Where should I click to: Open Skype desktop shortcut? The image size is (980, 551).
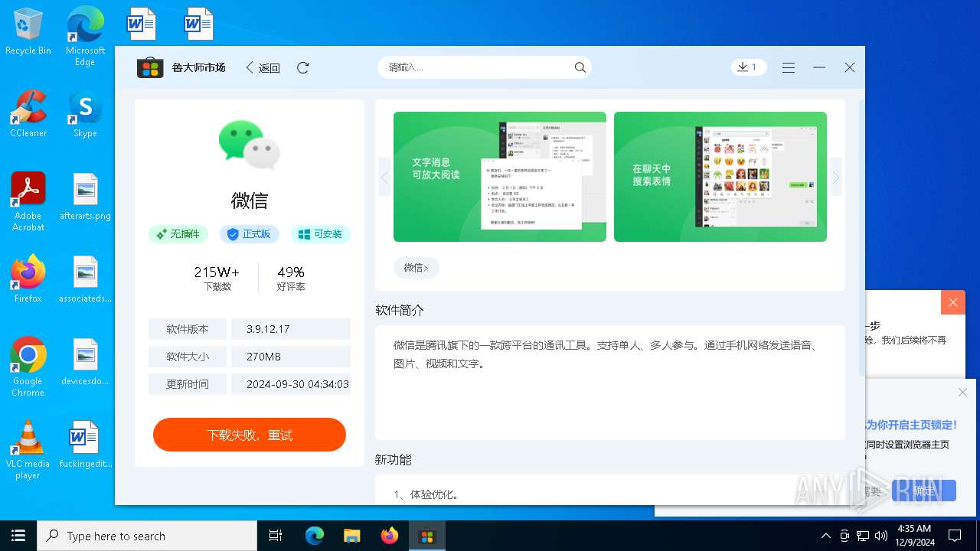click(x=85, y=113)
